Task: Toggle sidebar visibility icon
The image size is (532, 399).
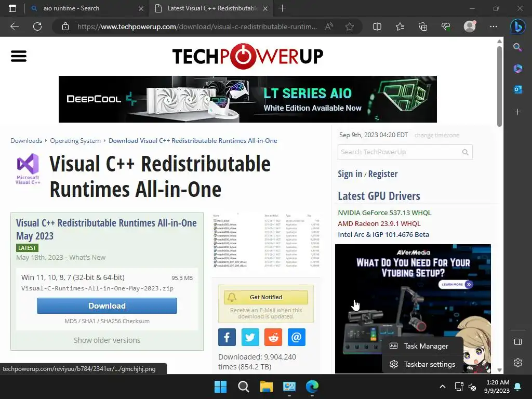Action: (x=518, y=342)
